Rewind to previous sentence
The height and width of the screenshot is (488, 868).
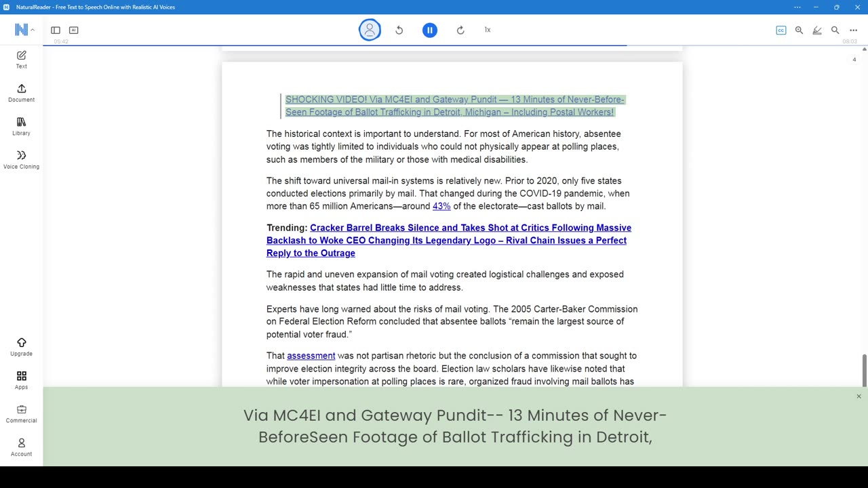(x=399, y=30)
